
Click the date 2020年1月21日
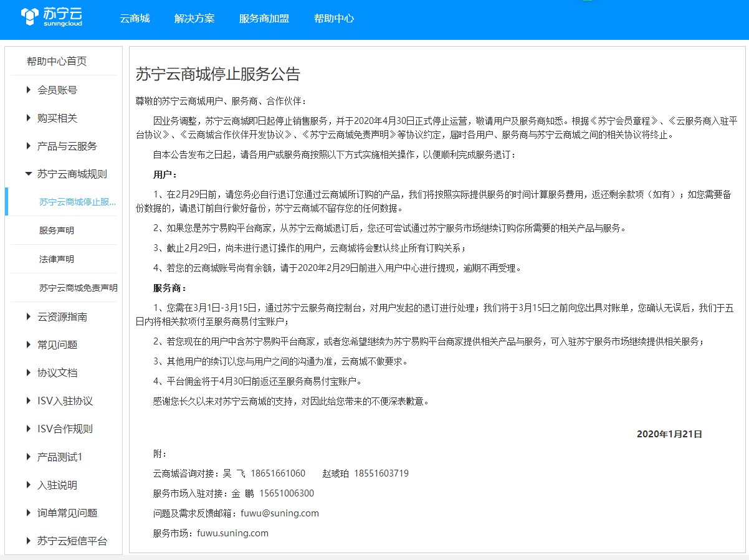[x=669, y=434]
